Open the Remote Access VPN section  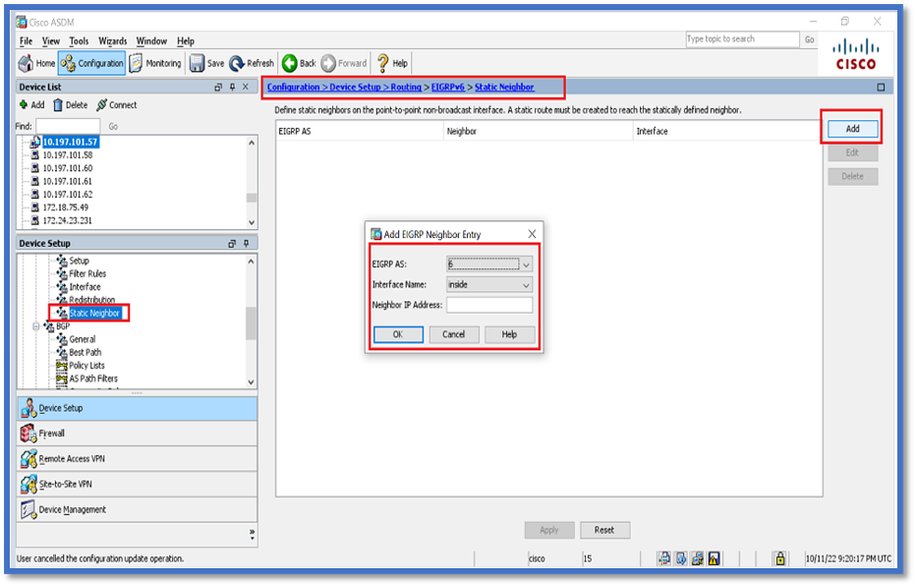137,459
